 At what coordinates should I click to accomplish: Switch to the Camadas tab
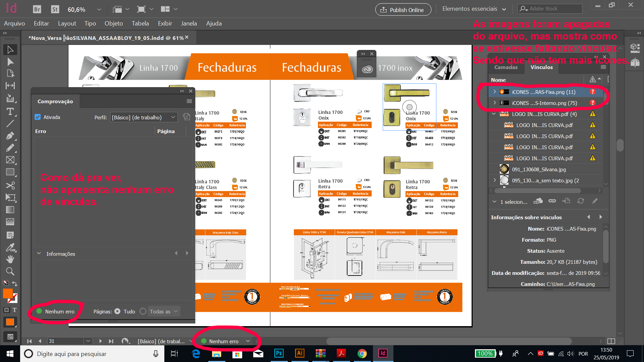tap(506, 67)
